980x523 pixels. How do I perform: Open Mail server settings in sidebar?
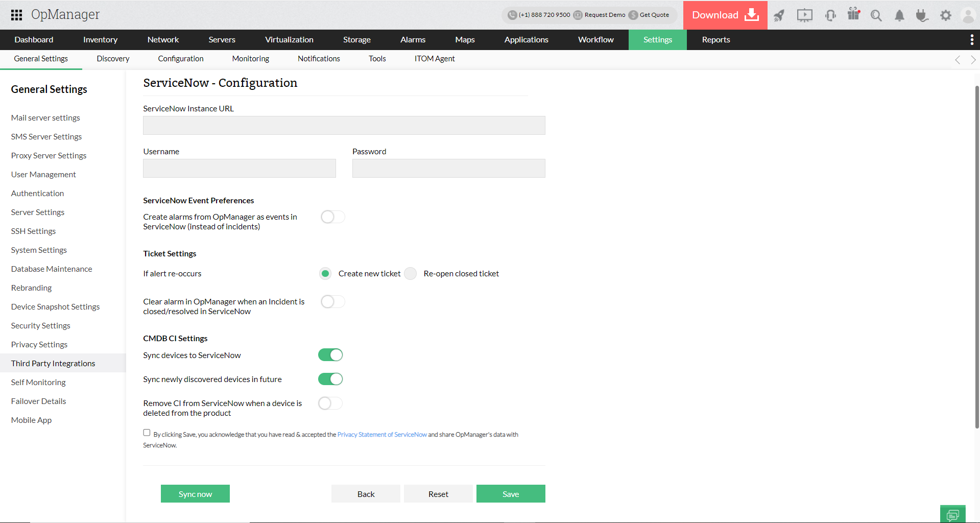(x=45, y=118)
